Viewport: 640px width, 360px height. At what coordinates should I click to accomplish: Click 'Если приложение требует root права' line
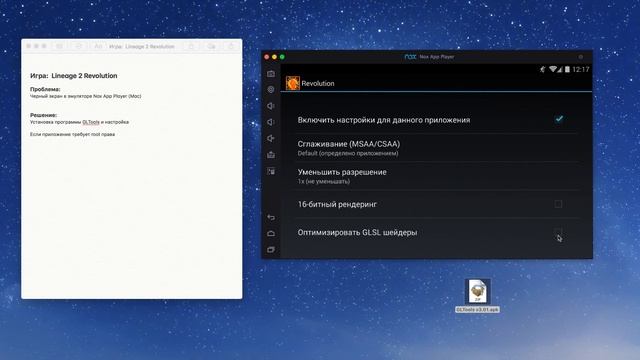pos(72,134)
